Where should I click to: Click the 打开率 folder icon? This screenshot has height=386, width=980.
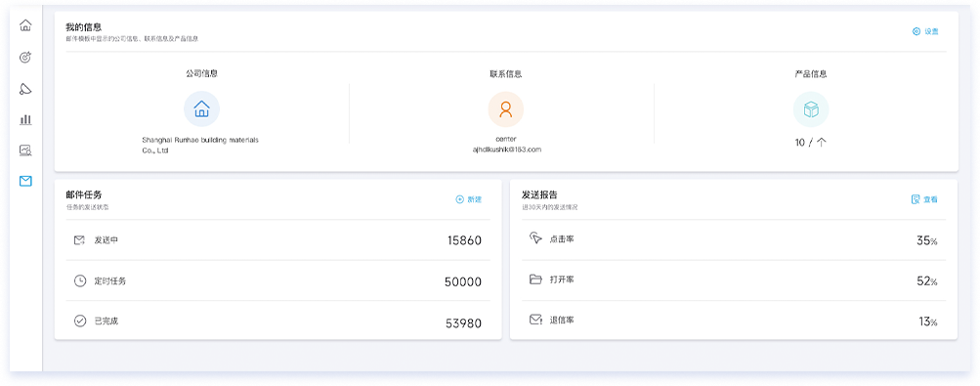(x=535, y=279)
